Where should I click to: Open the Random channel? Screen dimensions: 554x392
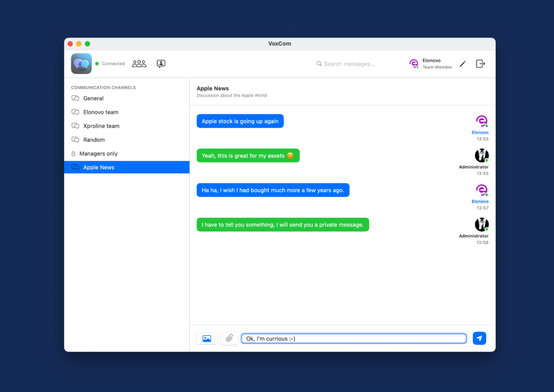(94, 140)
